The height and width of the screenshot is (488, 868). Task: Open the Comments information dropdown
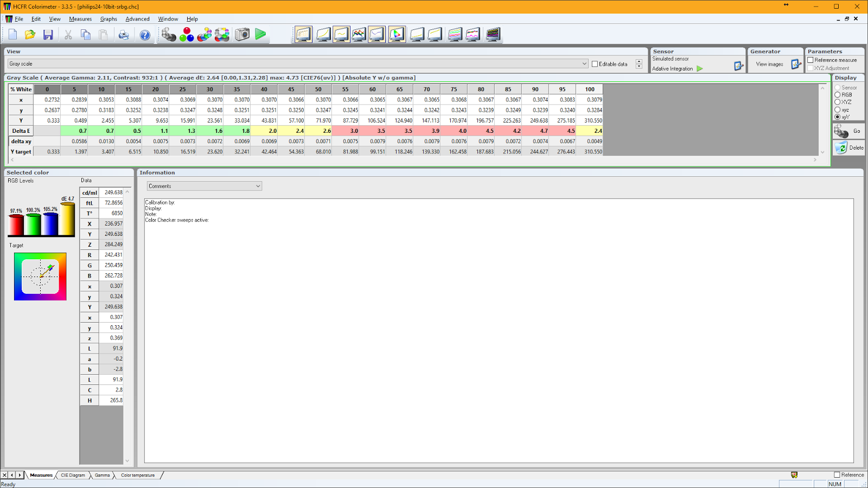(205, 186)
